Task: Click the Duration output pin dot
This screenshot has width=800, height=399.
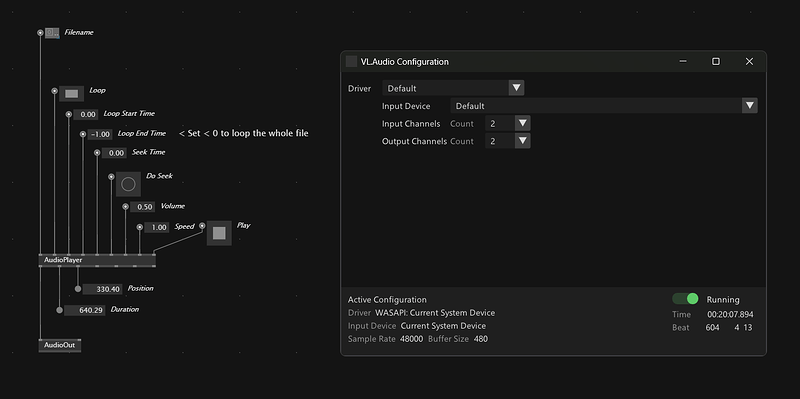Action: pos(59,310)
